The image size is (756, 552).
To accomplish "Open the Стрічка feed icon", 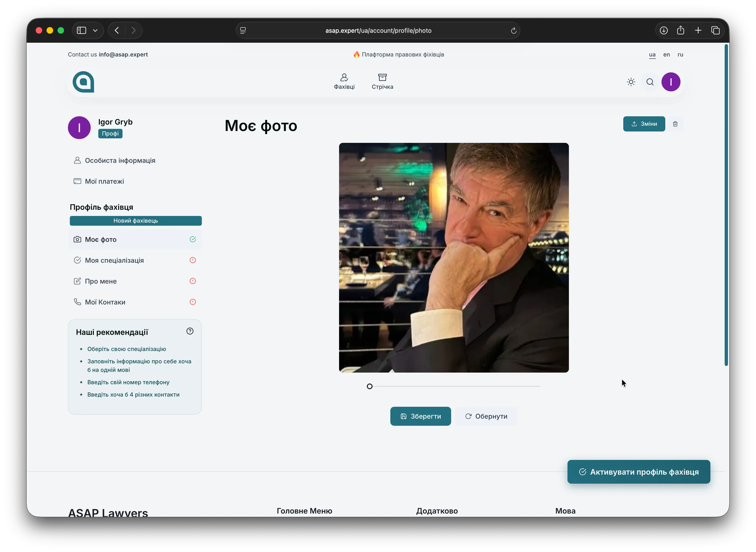I will pyautogui.click(x=382, y=77).
